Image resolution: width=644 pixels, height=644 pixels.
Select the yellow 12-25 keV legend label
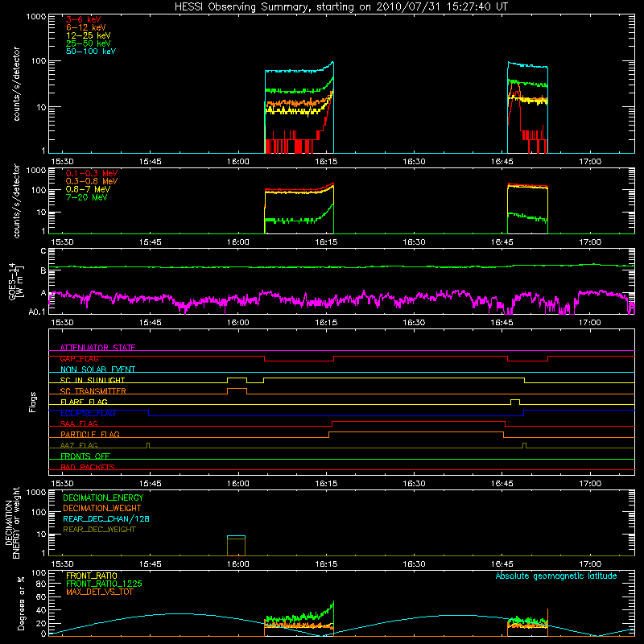(89, 35)
